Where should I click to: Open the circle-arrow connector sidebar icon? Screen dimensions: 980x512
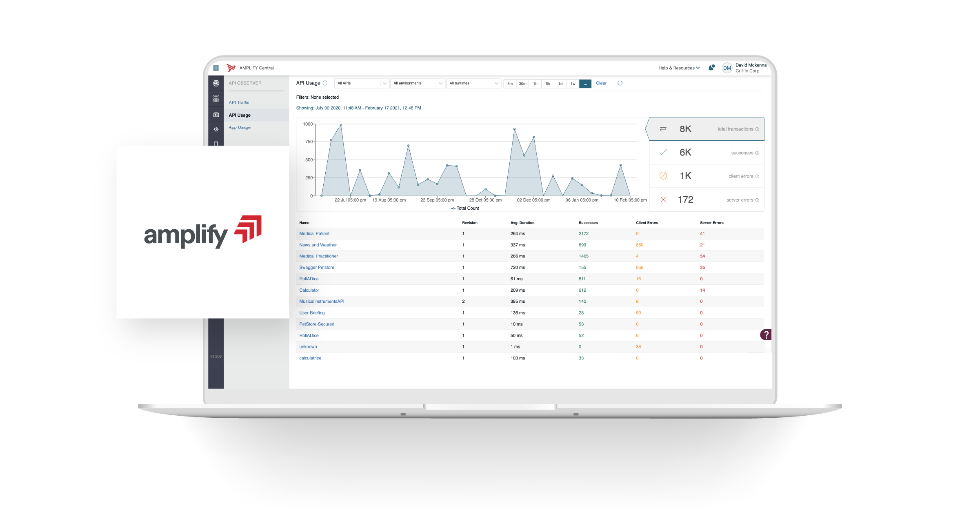pyautogui.click(x=216, y=129)
